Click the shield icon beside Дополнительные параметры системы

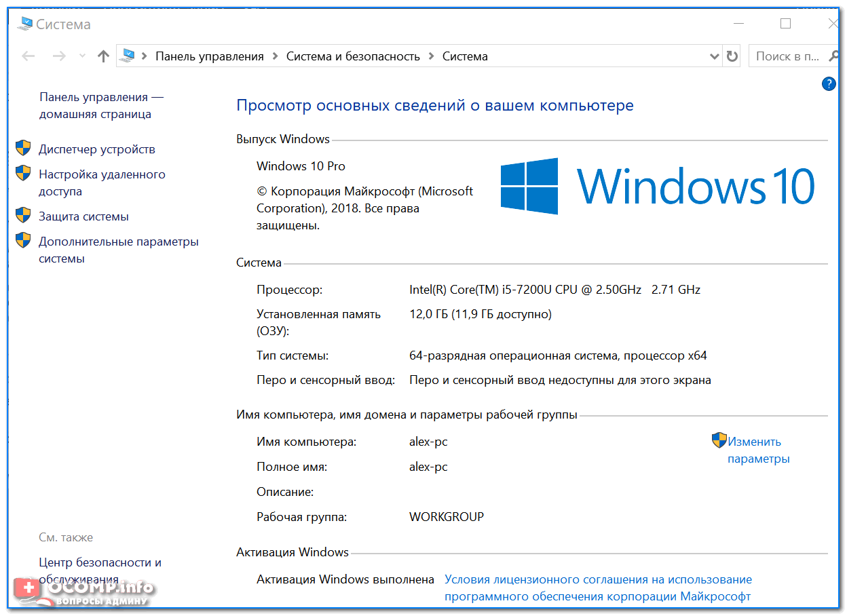tap(23, 241)
